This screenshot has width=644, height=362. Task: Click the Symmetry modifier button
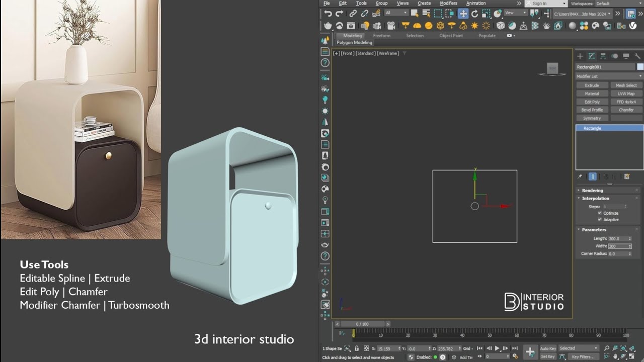(x=592, y=118)
